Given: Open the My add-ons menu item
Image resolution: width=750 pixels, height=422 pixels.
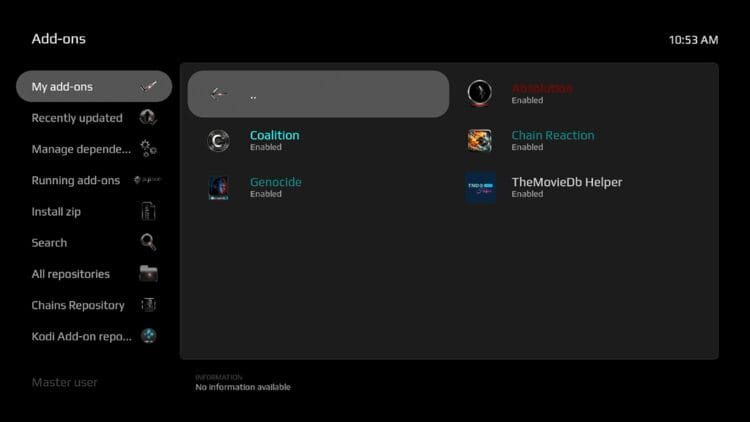Looking at the screenshot, I should [x=94, y=87].
